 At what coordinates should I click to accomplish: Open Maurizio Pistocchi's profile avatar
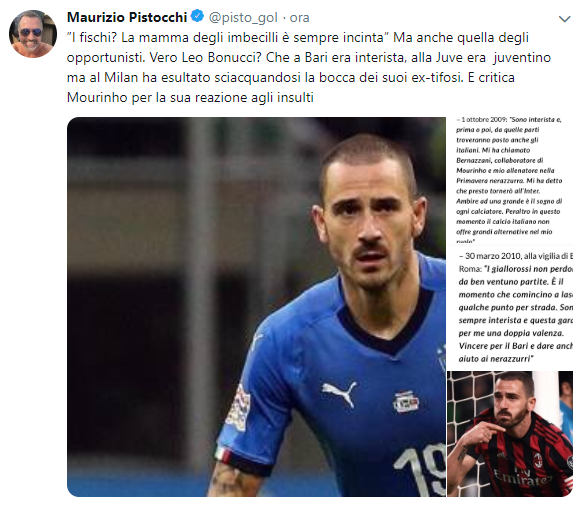pos(33,34)
